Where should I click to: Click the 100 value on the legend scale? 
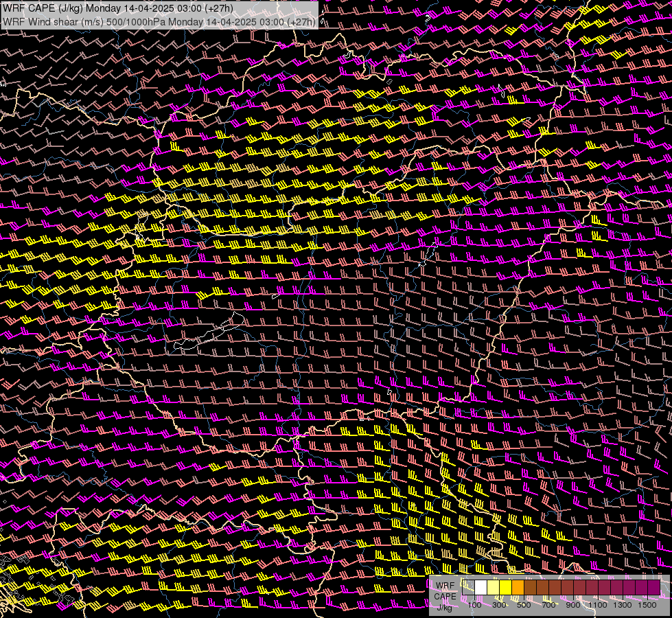[474, 605]
